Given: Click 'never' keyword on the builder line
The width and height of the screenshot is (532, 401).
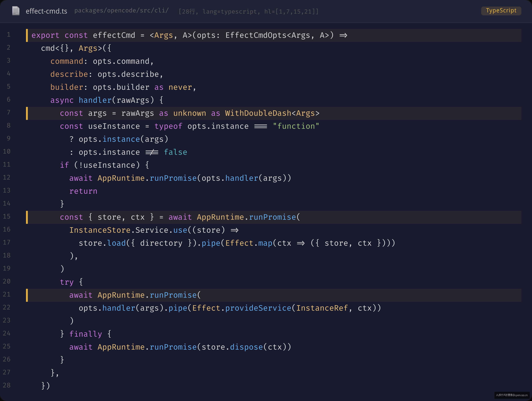Looking at the screenshot, I should pyautogui.click(x=180, y=87).
